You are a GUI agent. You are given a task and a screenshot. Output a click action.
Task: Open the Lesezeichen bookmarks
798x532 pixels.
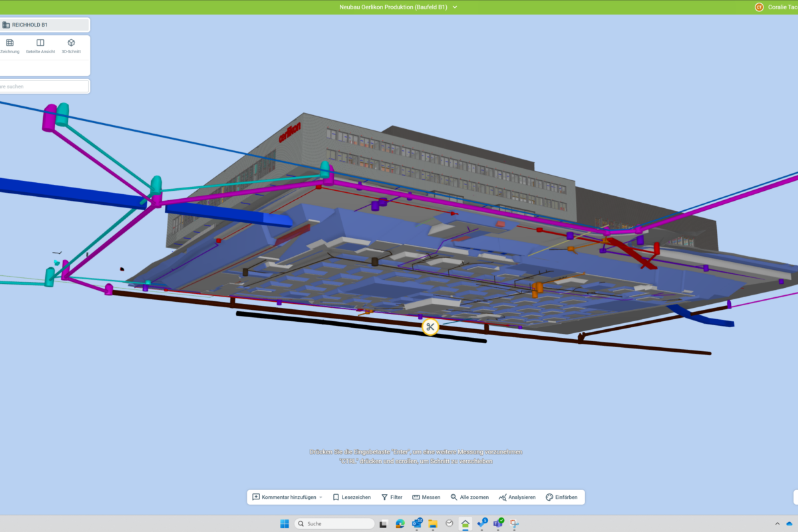click(352, 497)
